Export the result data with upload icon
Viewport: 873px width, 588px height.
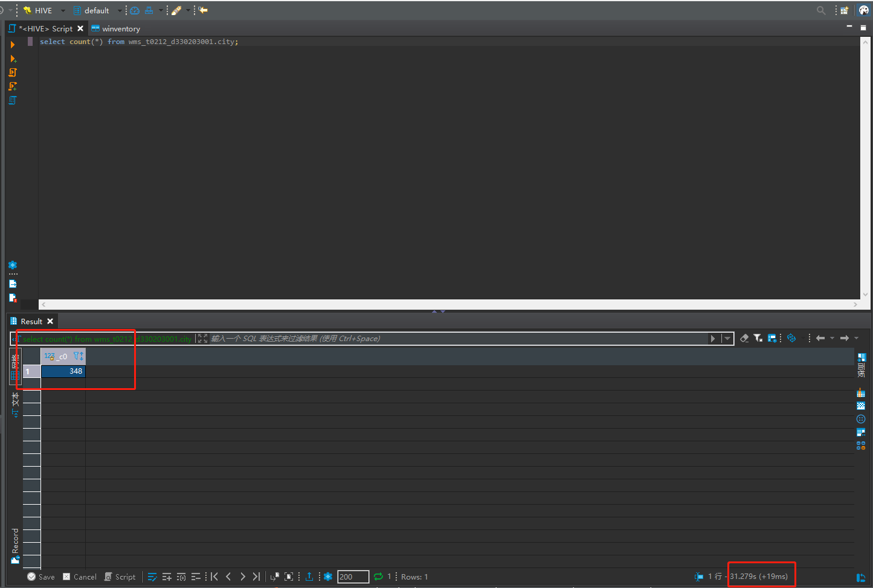309,577
